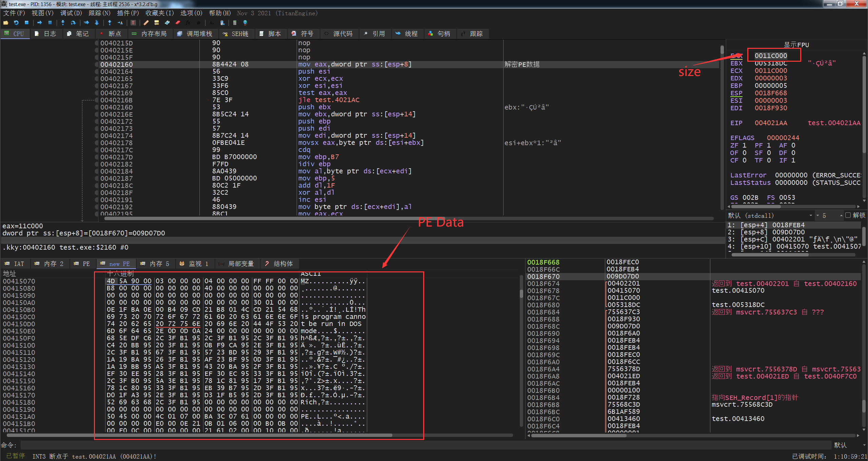
Task: Decrease argument count with down arrow
Action: pos(817,216)
